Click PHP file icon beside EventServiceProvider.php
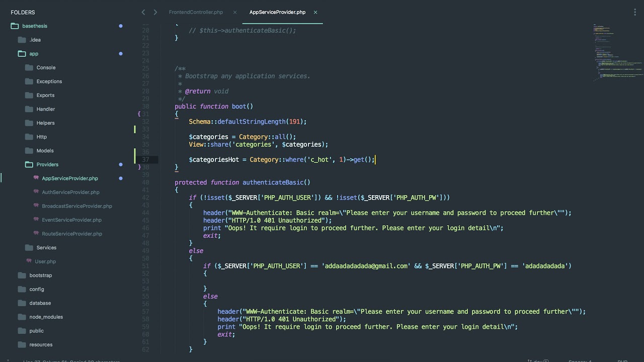 coord(36,219)
